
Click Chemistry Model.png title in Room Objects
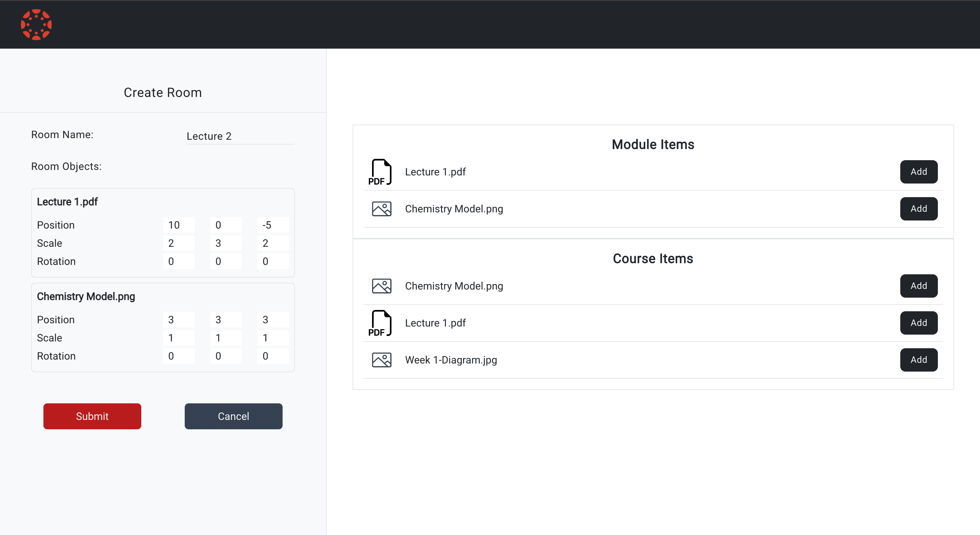coord(86,296)
